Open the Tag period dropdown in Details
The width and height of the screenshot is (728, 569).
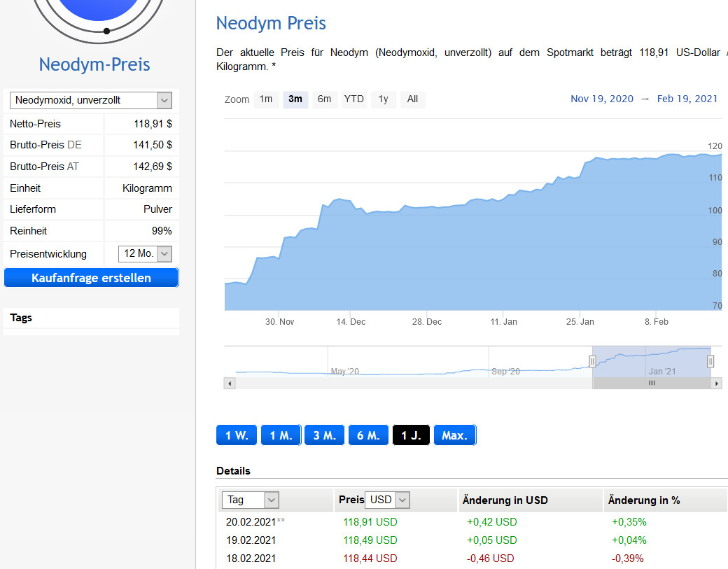coord(251,500)
